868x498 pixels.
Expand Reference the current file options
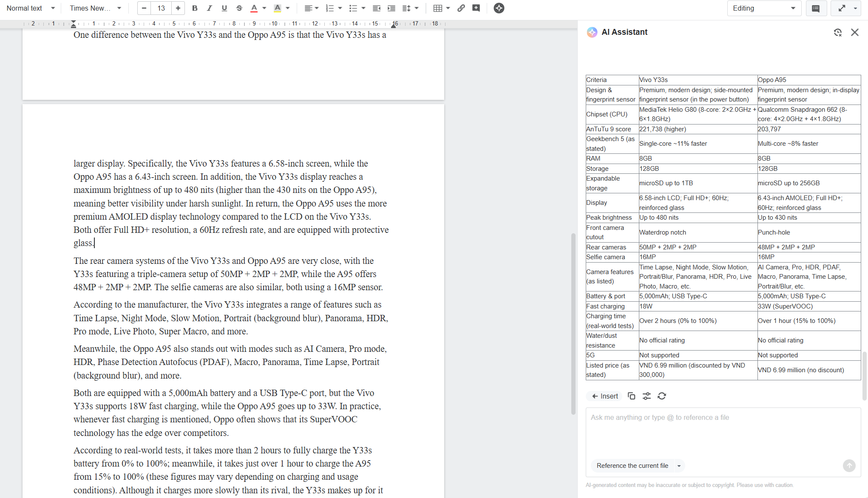679,466
